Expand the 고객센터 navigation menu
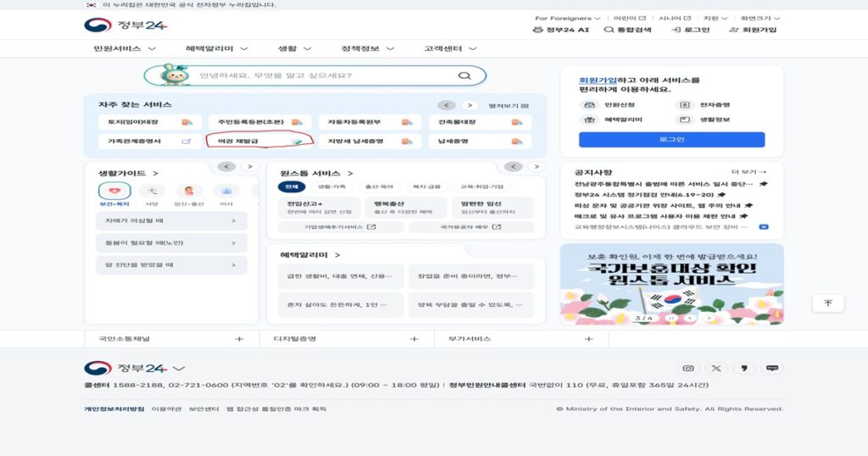This screenshot has height=456, width=868. 450,48
